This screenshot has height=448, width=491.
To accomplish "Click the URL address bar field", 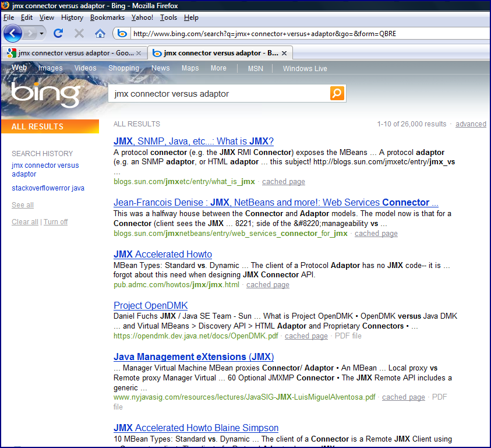I will point(310,34).
